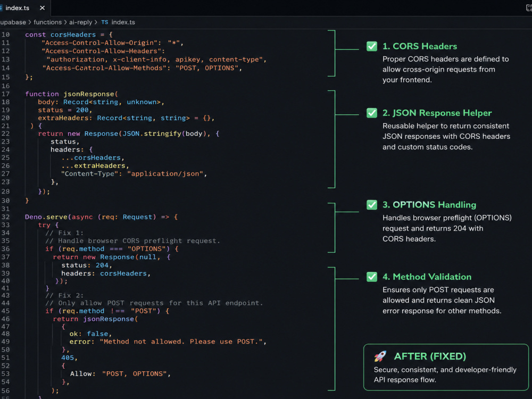Click the try keyword on line 33

point(44,225)
